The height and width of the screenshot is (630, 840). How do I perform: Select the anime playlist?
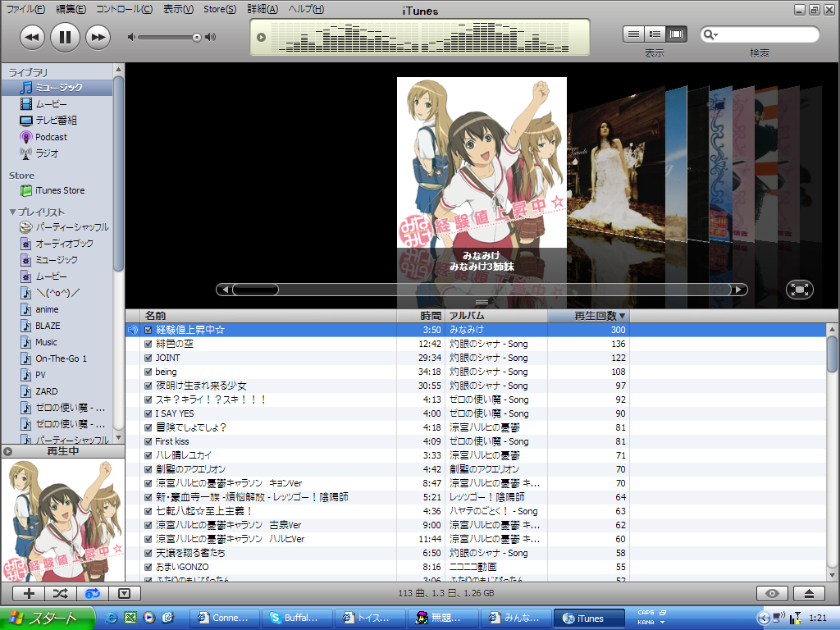coord(57,309)
